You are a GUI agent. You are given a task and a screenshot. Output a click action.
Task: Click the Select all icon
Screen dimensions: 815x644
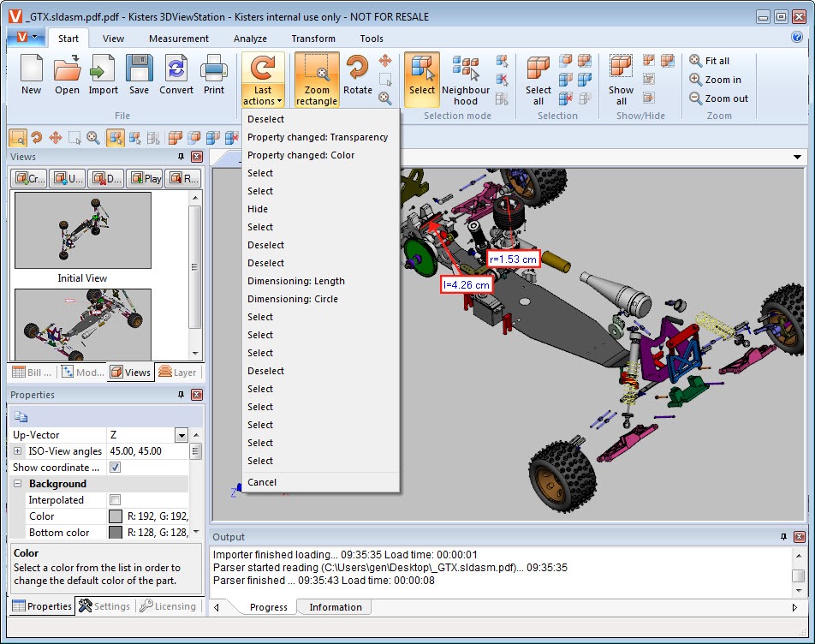tap(538, 80)
